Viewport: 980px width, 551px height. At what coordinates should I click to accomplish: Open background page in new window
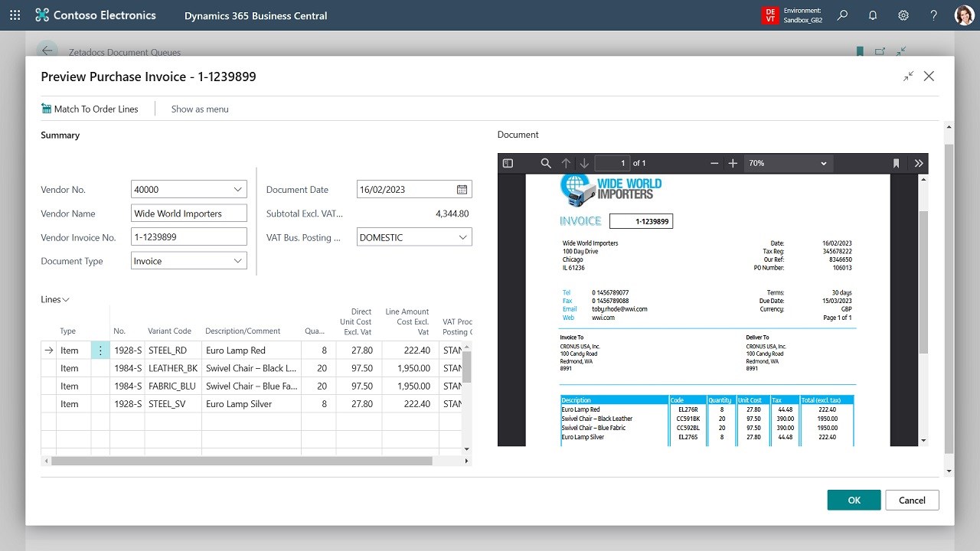click(880, 51)
